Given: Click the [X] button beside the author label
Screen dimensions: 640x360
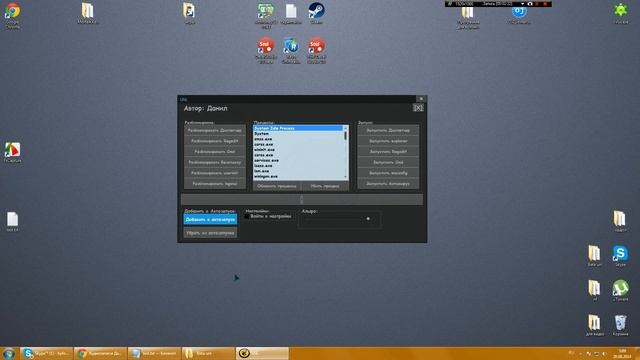Looking at the screenshot, I should (418, 108).
